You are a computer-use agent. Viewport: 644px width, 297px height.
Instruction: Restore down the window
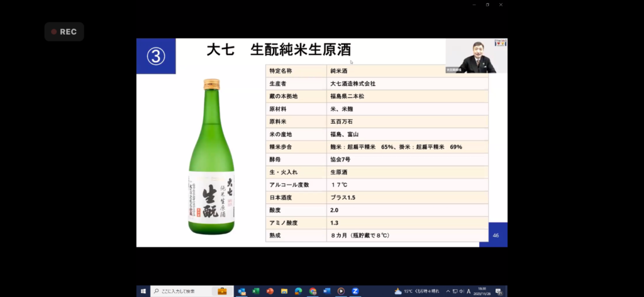[x=487, y=4]
